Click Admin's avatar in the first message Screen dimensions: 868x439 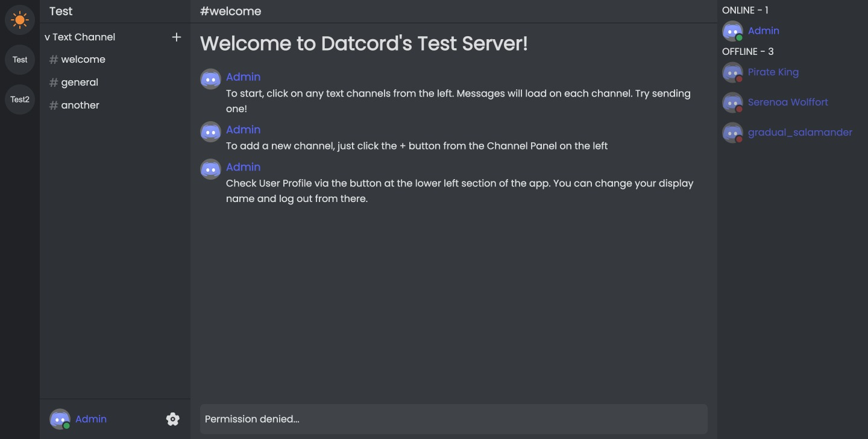[x=210, y=78]
